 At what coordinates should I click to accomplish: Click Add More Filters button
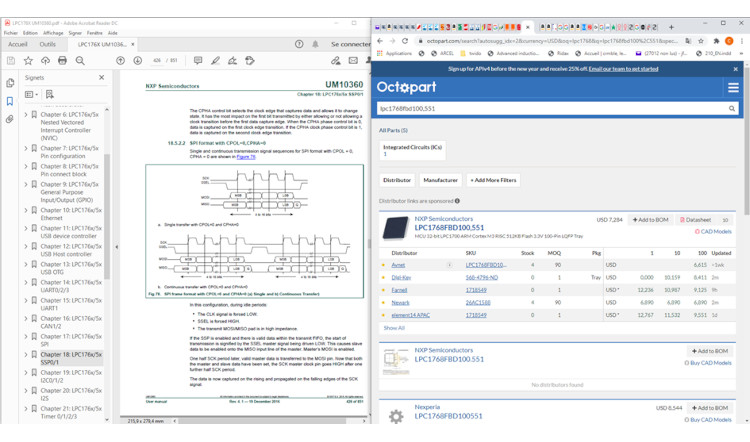pos(493,180)
